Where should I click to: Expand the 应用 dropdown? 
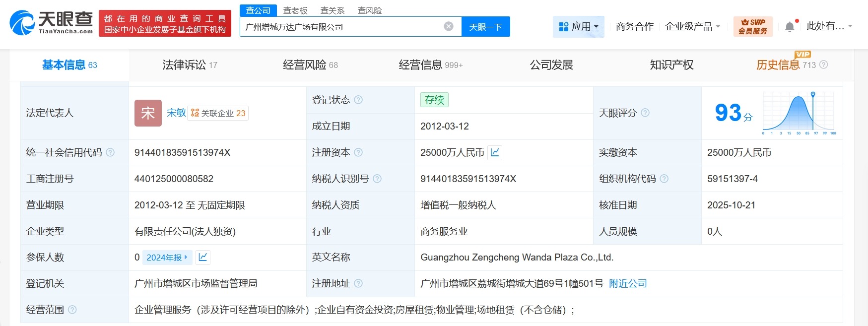coord(578,27)
